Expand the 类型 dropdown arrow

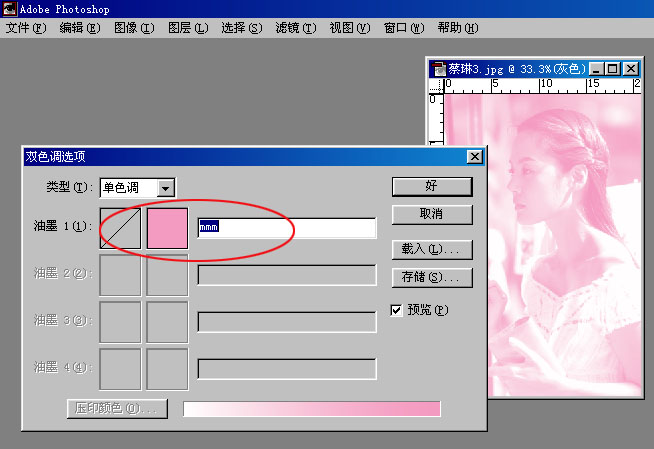[166, 188]
